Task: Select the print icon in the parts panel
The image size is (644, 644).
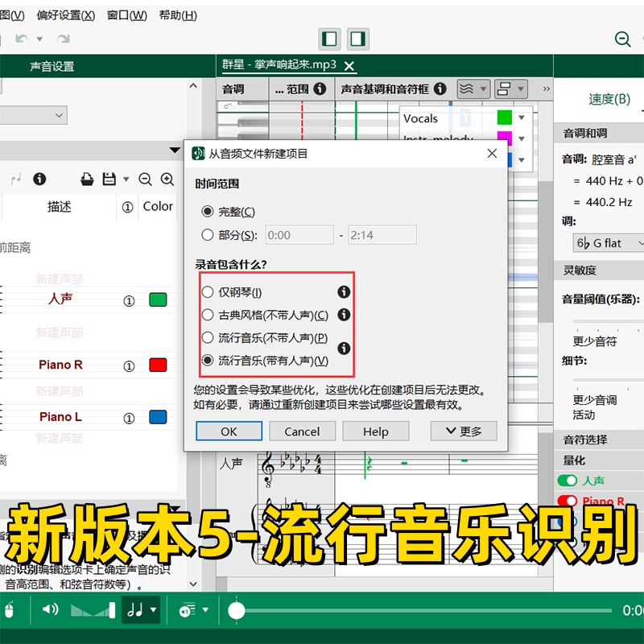Action: tap(86, 179)
